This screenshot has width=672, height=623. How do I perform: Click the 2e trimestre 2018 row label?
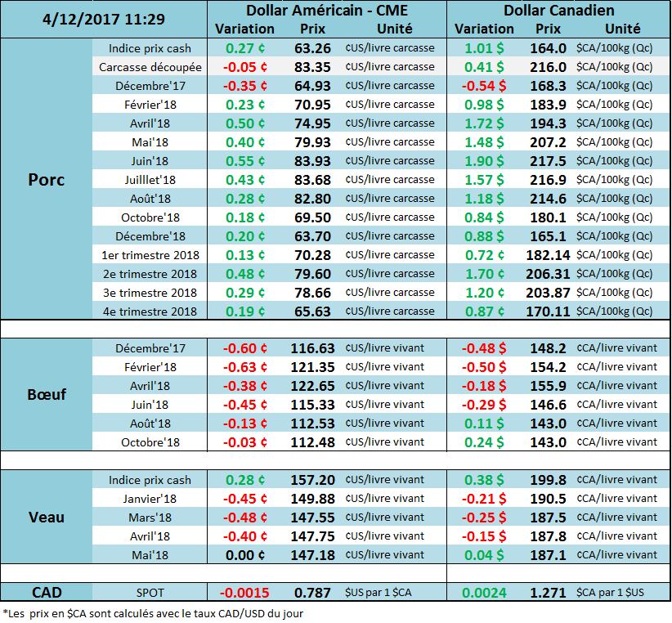click(150, 274)
